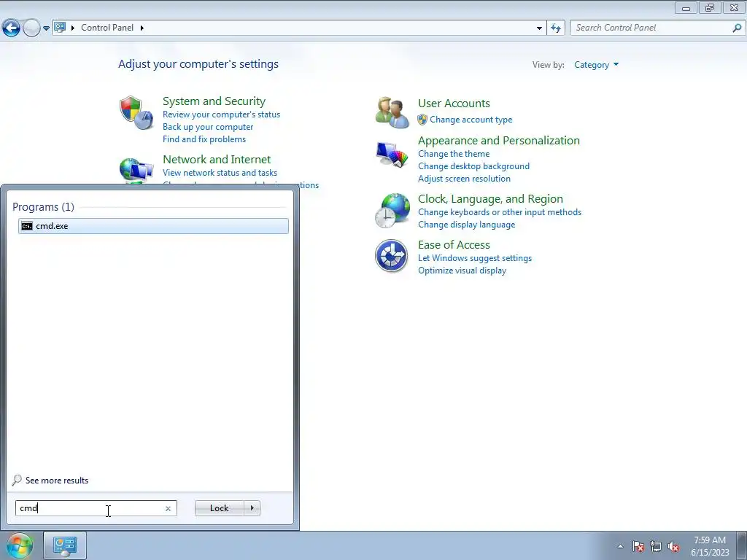This screenshot has width=747, height=560.
Task: Open the recent pages dropdown arrow
Action: (x=46, y=28)
